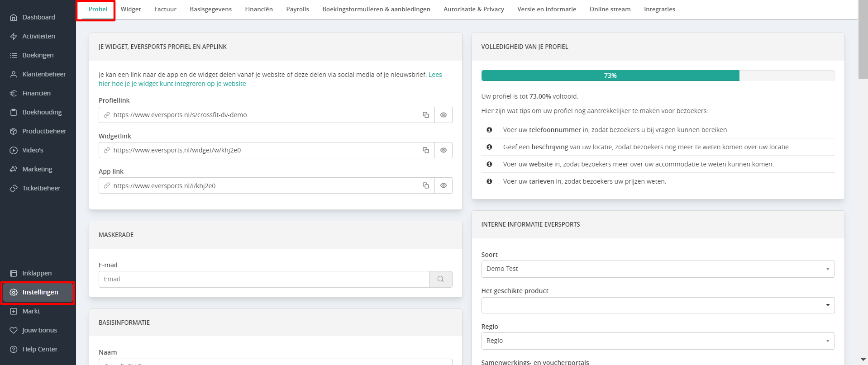Open the Autorisatie & Privacy tab
Screen dimensions: 868x365
[474, 9]
